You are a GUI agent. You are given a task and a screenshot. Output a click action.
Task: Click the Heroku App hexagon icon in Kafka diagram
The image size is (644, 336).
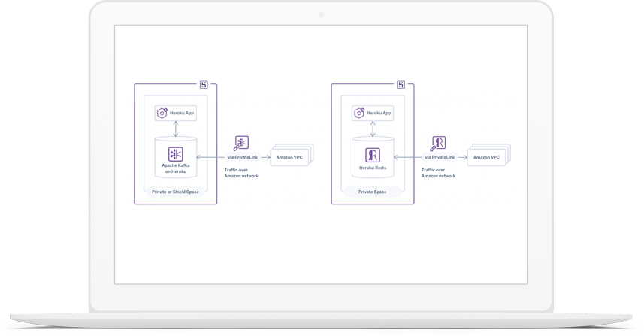point(162,113)
